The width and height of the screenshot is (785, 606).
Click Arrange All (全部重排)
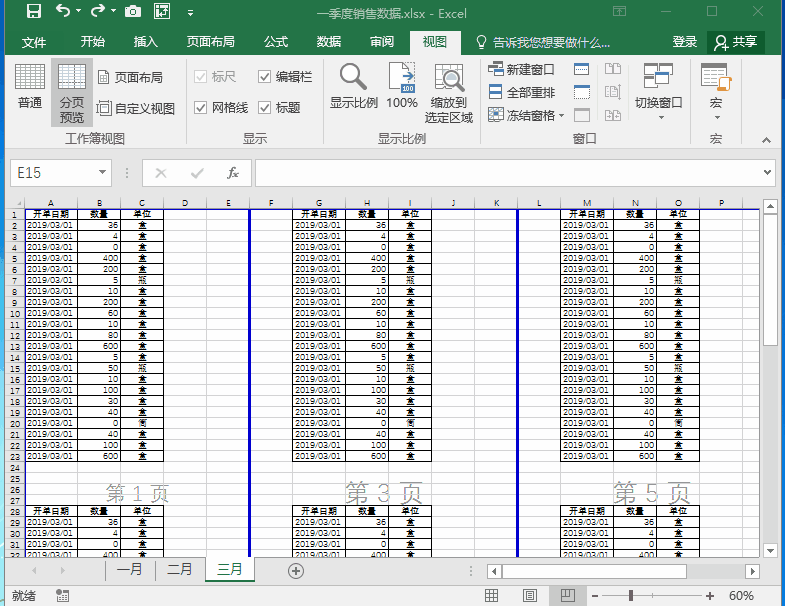[521, 92]
